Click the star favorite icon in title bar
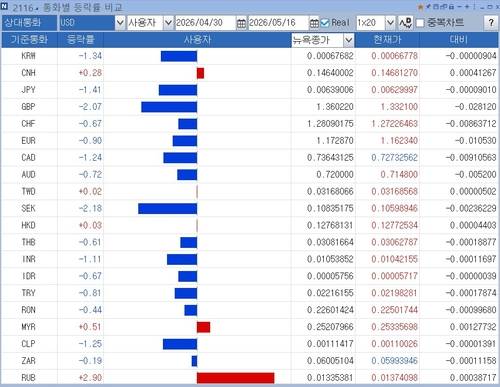The width and height of the screenshot is (500, 387). [420, 7]
